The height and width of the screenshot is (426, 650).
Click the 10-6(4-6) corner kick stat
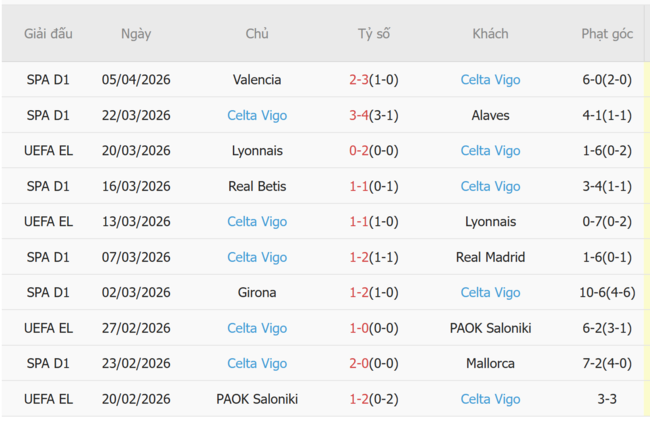click(607, 293)
